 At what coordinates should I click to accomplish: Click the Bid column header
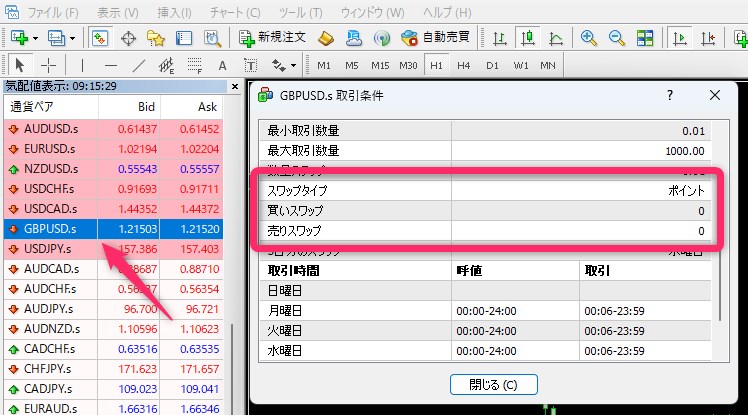[x=129, y=107]
